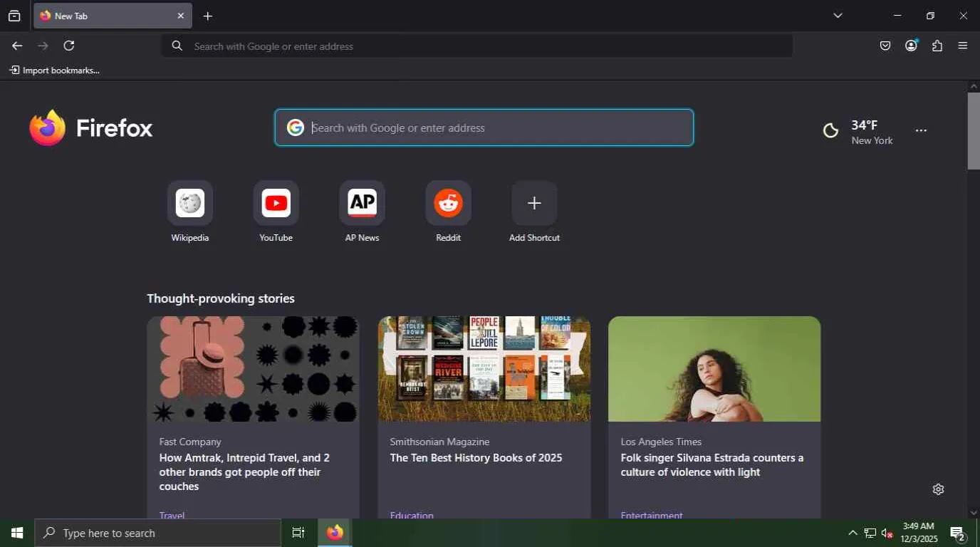Screen dimensions: 980x547
Task: Open the Windows notification center
Action: pyautogui.click(x=958, y=533)
